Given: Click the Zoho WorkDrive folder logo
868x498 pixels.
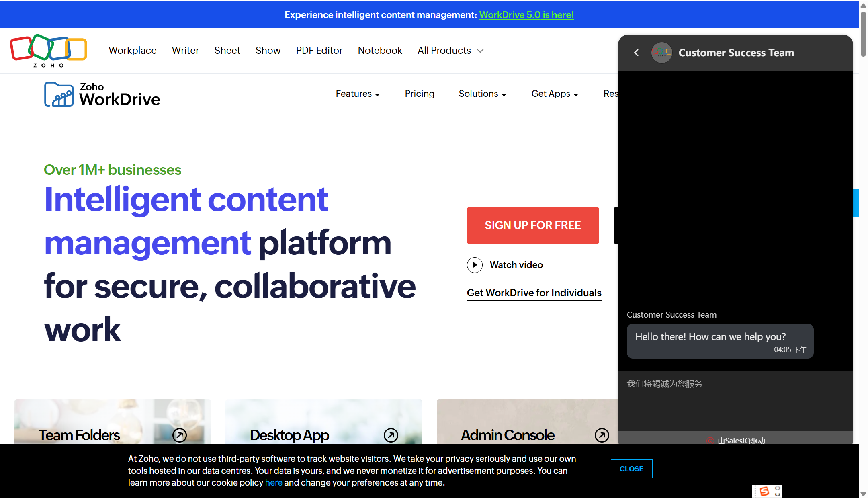Looking at the screenshot, I should [59, 94].
